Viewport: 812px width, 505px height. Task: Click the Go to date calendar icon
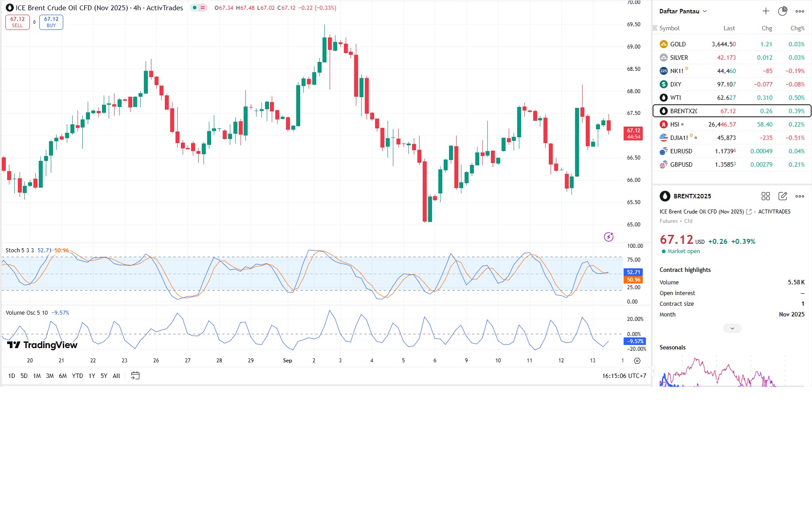click(x=135, y=376)
